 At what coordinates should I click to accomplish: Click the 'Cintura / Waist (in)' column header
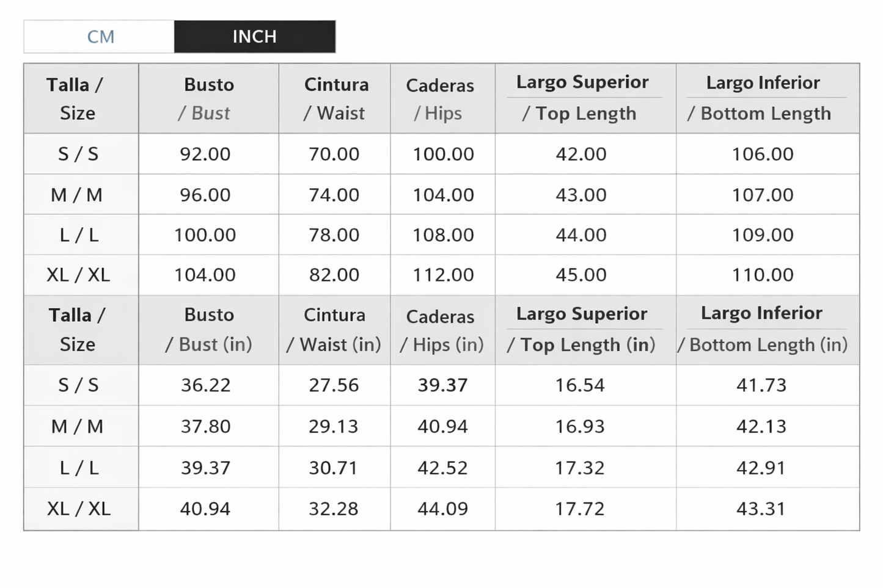coord(334,330)
